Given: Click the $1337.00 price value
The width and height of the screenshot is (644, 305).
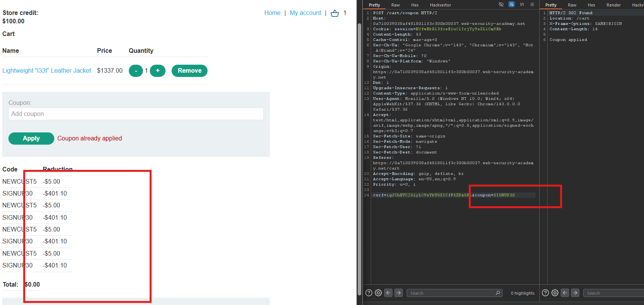Looking at the screenshot, I should [110, 70].
